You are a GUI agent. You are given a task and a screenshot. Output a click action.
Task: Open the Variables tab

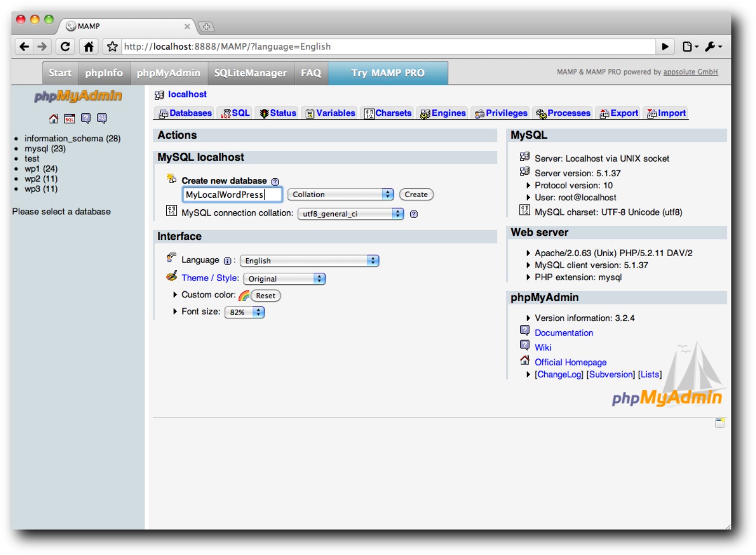pyautogui.click(x=330, y=113)
